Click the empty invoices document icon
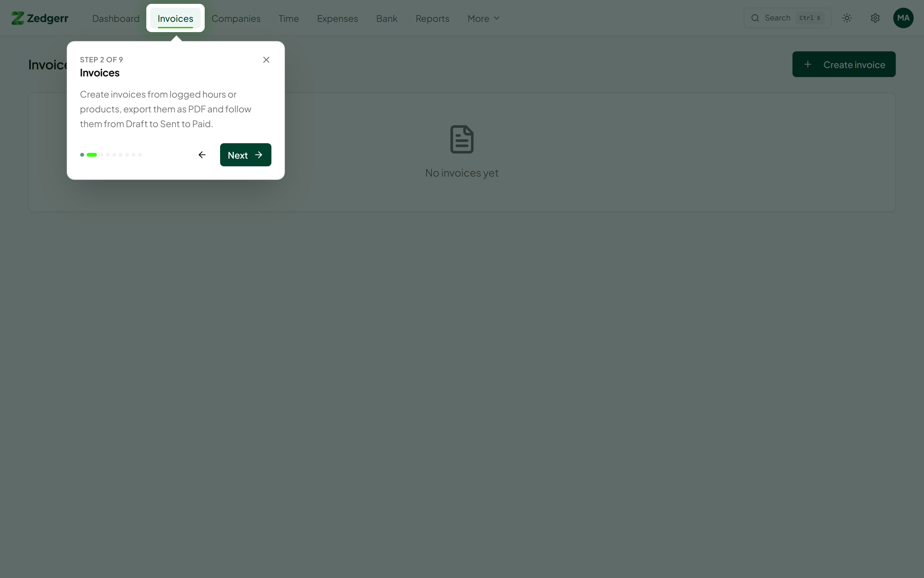Viewport: 924px width, 578px height. point(462,139)
